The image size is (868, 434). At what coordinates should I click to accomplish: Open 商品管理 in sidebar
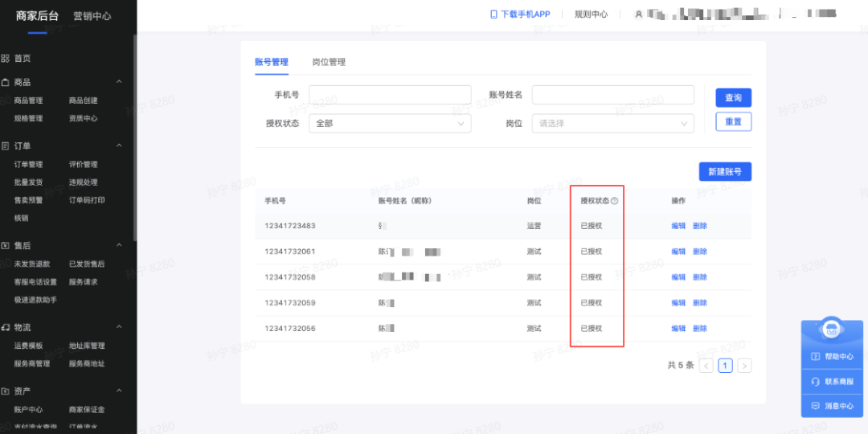tap(28, 100)
